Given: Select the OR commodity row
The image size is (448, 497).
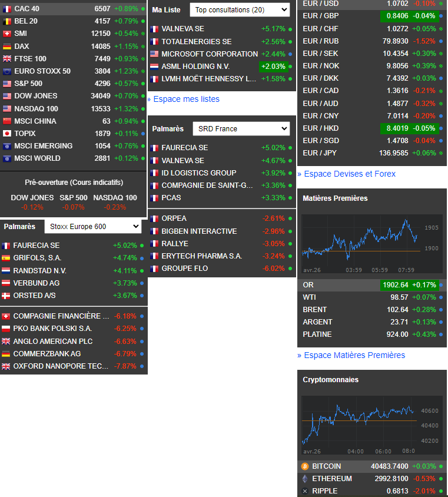Looking at the screenshot, I should pyautogui.click(x=372, y=285).
